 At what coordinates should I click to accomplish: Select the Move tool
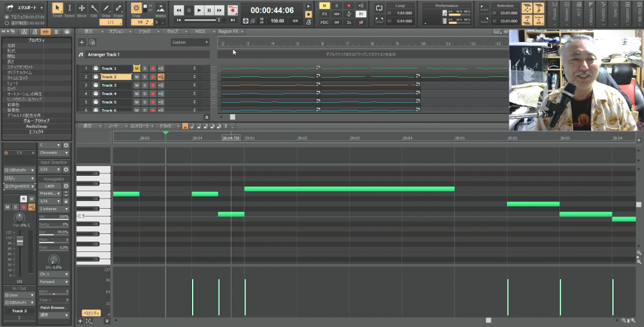click(81, 9)
